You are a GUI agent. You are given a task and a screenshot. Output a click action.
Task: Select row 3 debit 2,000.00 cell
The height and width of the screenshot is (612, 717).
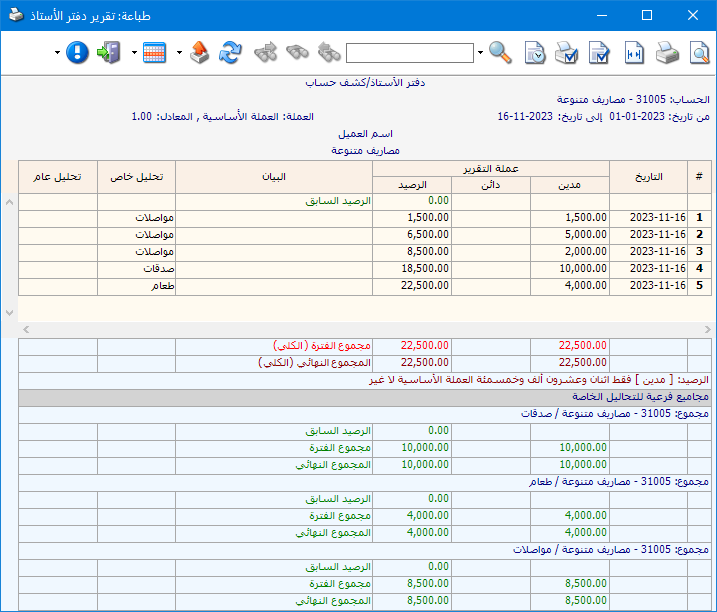570,252
